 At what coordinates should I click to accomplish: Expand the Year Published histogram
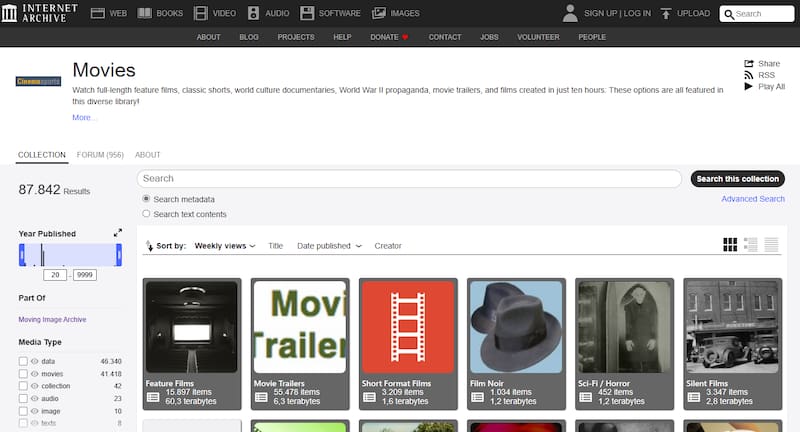(x=118, y=233)
